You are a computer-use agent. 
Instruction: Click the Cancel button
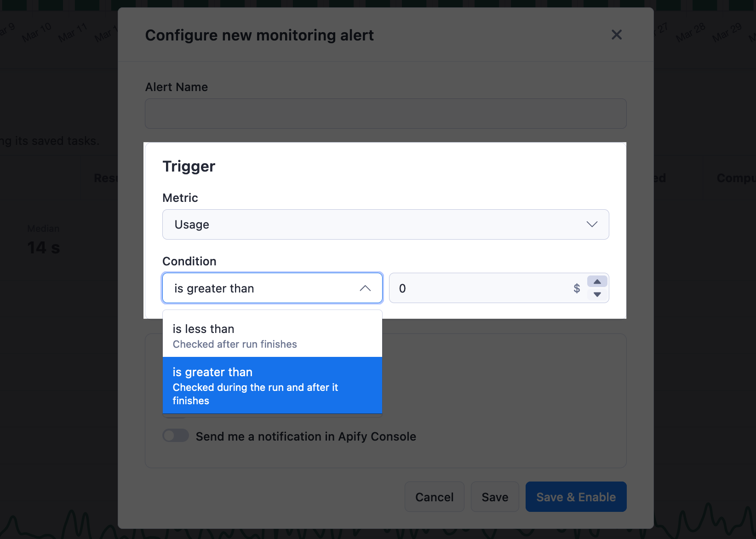434,497
